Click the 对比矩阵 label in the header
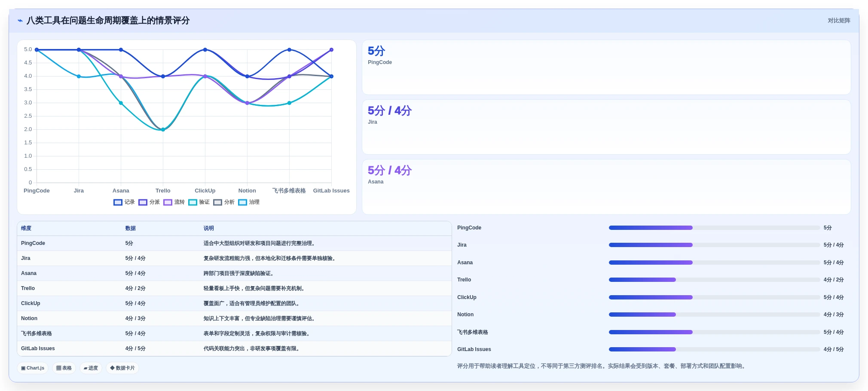The image size is (868, 391). click(x=839, y=21)
